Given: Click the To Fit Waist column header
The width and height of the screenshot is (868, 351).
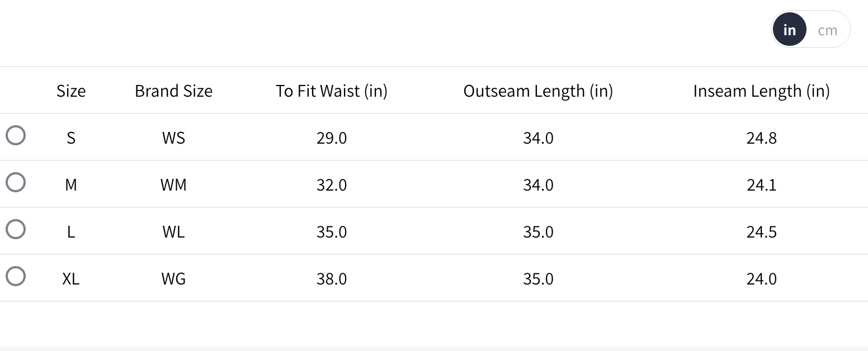Looking at the screenshot, I should 331,91.
